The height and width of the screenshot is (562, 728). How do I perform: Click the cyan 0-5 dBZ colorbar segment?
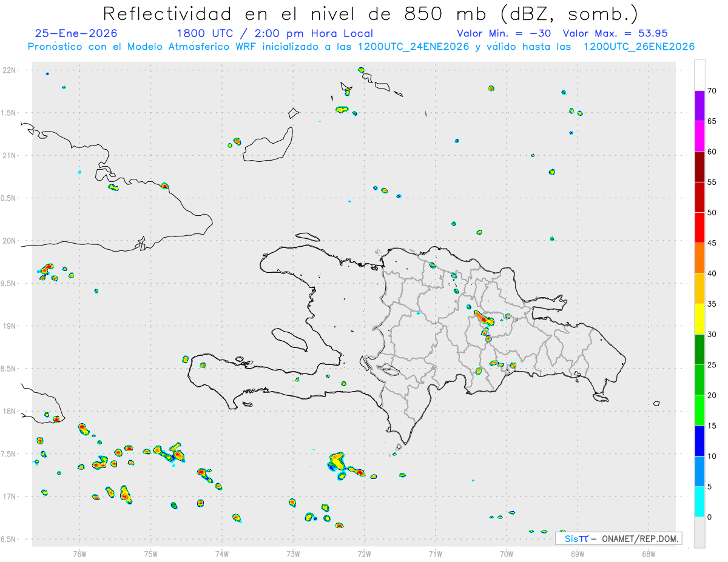[699, 501]
